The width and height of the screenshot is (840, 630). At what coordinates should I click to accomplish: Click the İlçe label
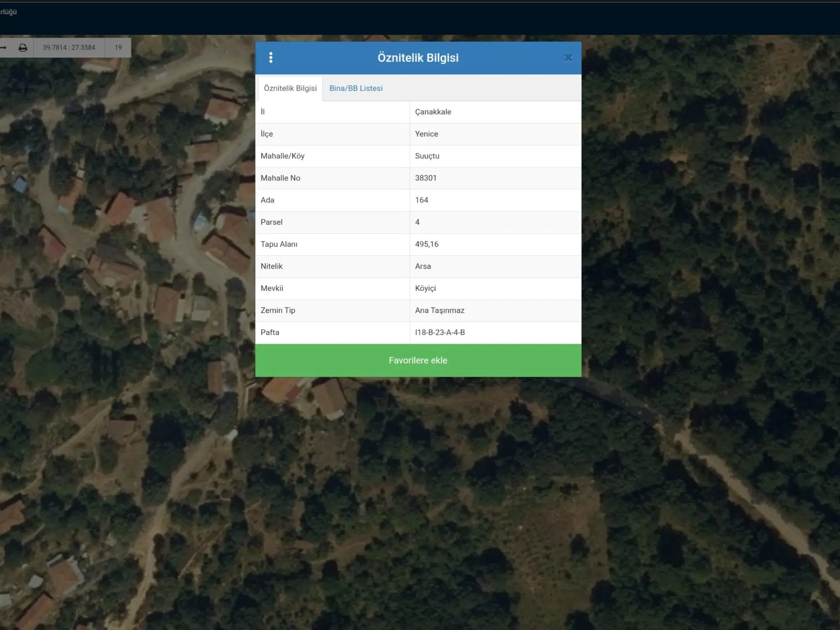pyautogui.click(x=267, y=134)
